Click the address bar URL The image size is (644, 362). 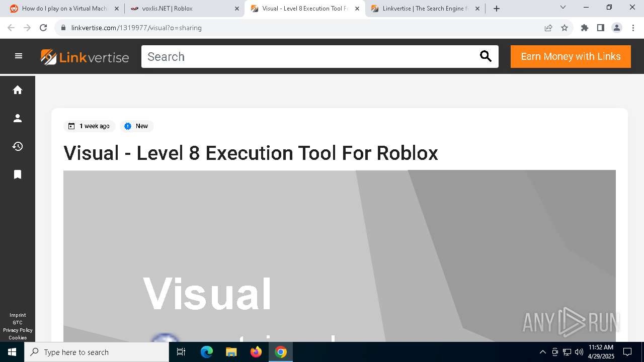136,28
